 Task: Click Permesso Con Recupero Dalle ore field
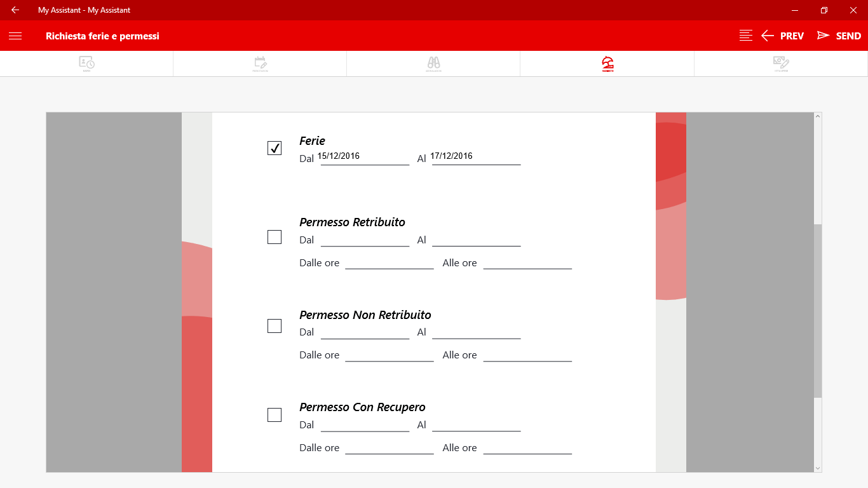[x=390, y=447]
